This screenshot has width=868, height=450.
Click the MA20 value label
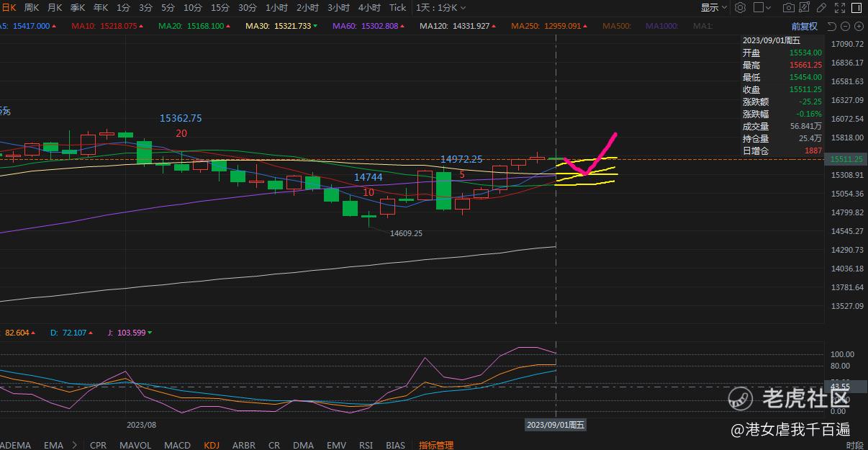pos(193,26)
